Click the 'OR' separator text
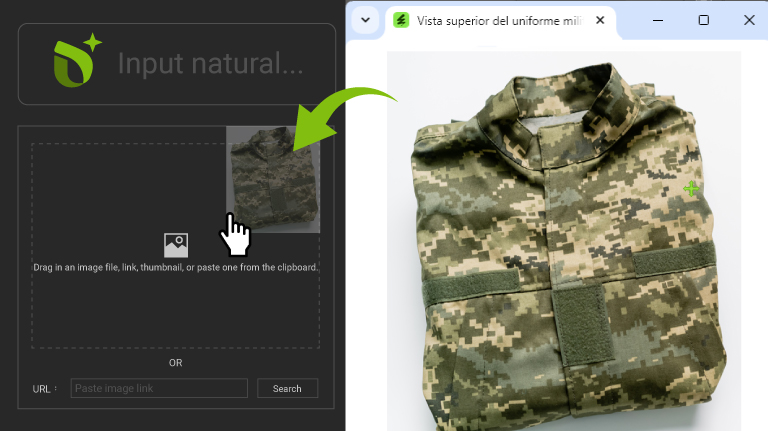Screen dimensions: 768x431 click(176, 363)
